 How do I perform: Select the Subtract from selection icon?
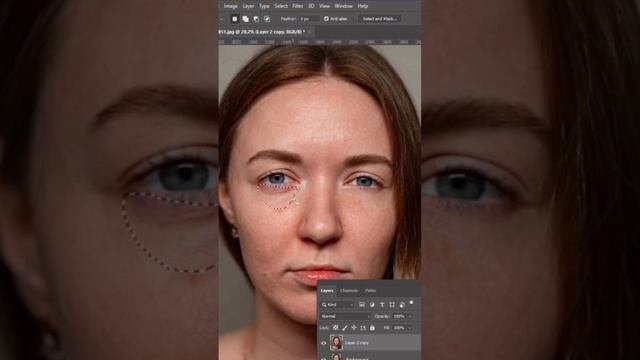256,19
